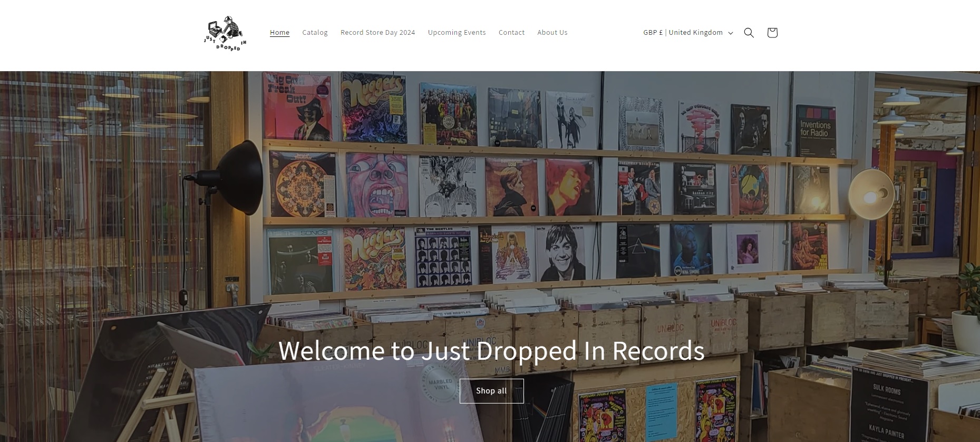Click the Sonics album cover
This screenshot has height=442, width=980.
[299, 261]
